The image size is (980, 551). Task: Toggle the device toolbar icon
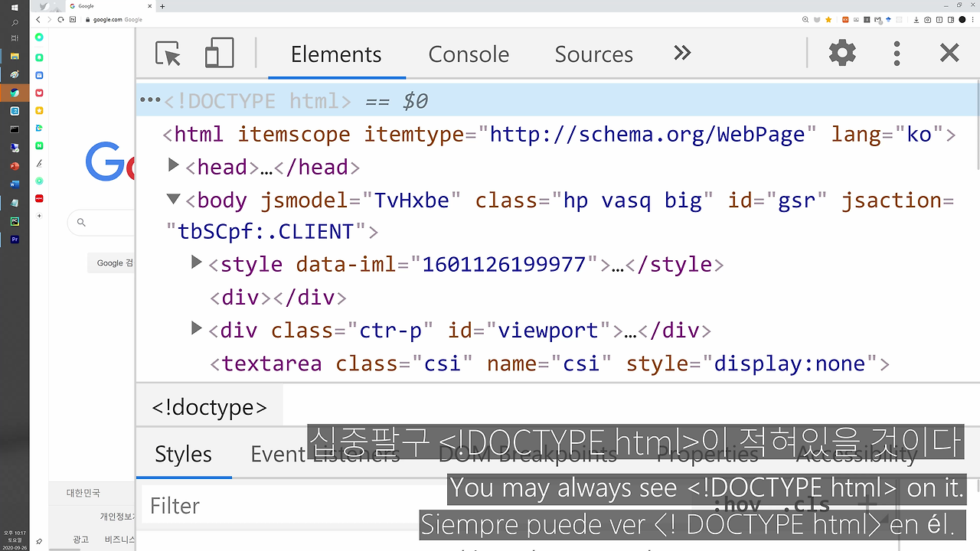click(219, 54)
